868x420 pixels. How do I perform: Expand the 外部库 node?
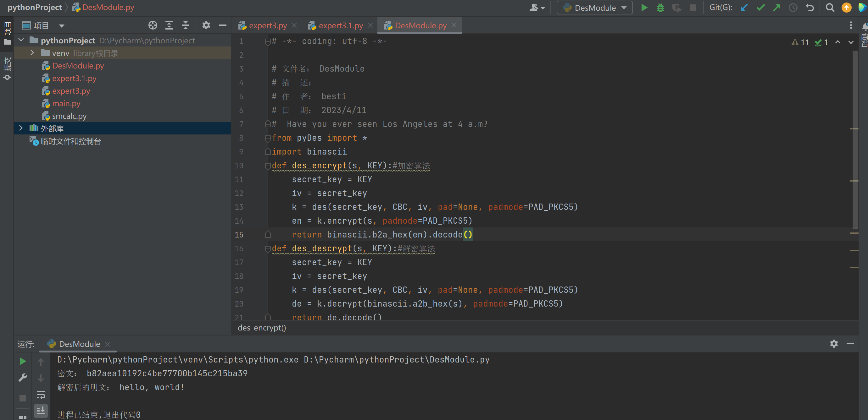21,128
